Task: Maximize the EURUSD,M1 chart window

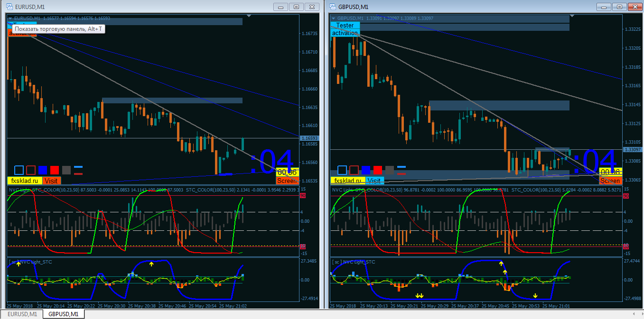Action: click(x=296, y=7)
